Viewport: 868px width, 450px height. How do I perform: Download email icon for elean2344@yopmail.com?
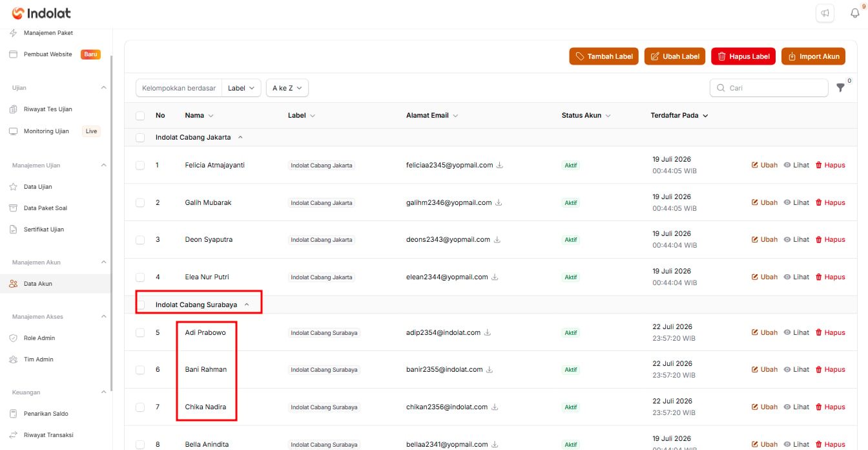495,277
